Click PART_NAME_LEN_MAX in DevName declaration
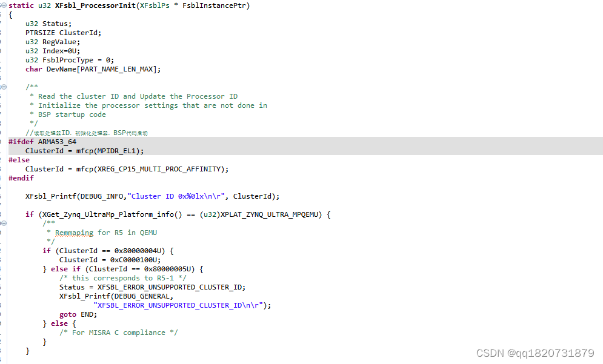The height and width of the screenshot is (364, 603). click(x=116, y=70)
